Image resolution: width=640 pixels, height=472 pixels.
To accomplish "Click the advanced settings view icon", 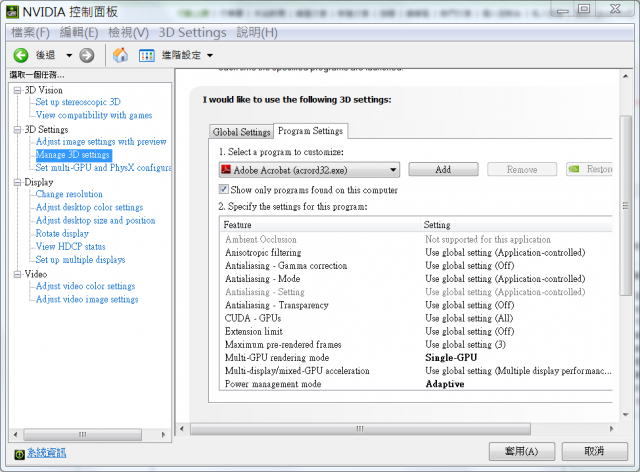I will (x=147, y=56).
